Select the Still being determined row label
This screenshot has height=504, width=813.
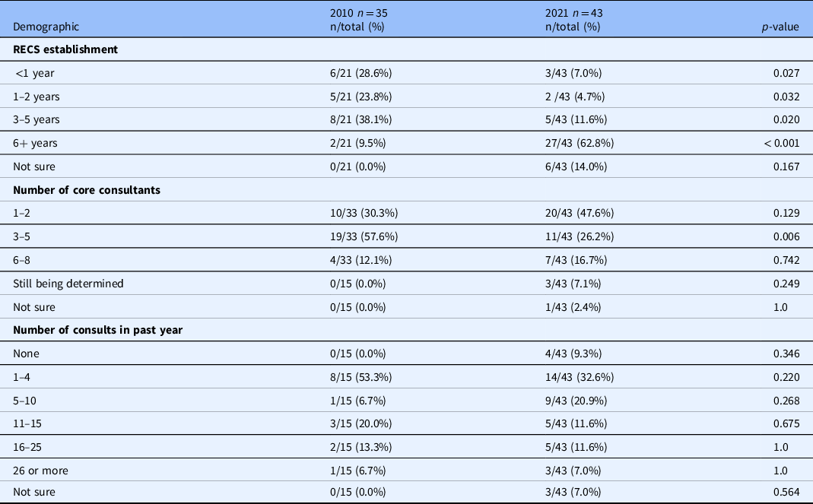68,284
